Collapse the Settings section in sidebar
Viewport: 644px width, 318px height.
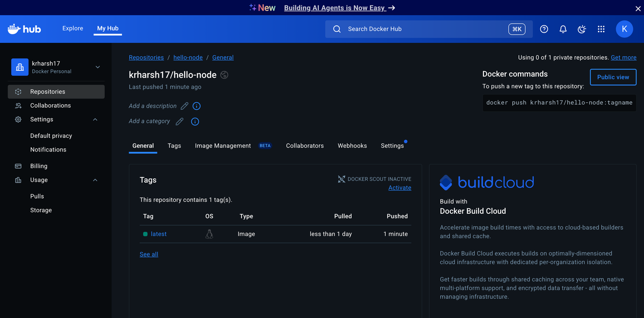pos(95,120)
